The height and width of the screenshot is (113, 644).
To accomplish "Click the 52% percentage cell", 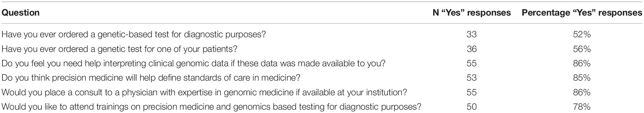I will [582, 35].
